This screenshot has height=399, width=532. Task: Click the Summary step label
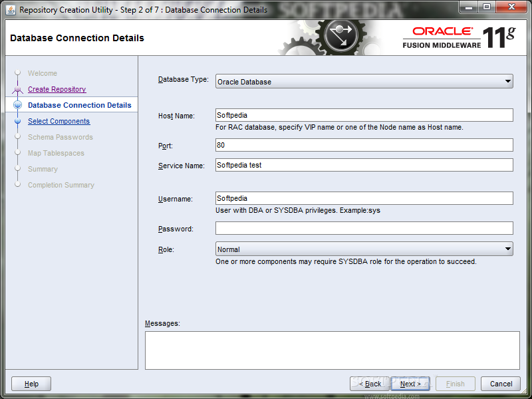click(43, 169)
